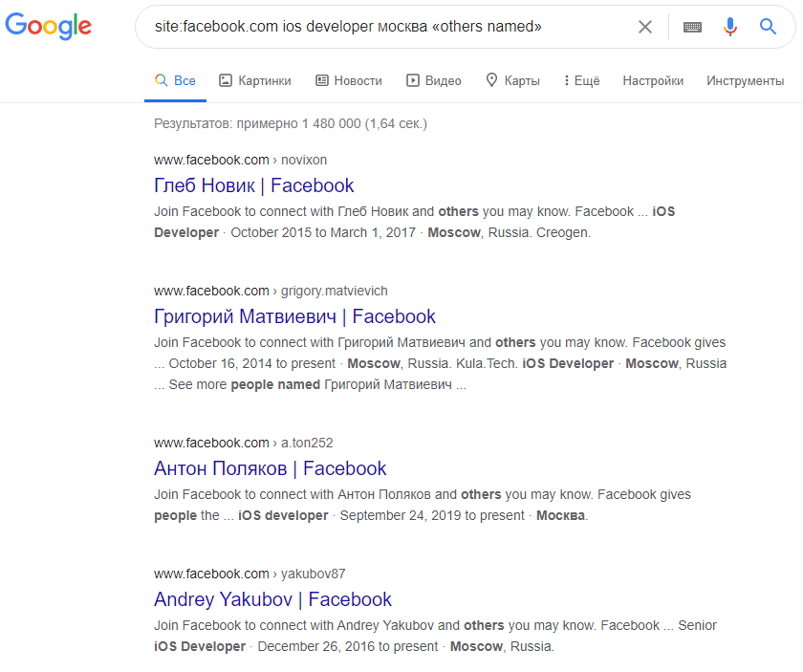
Task: Clear the search query with X icon
Action: [x=644, y=27]
